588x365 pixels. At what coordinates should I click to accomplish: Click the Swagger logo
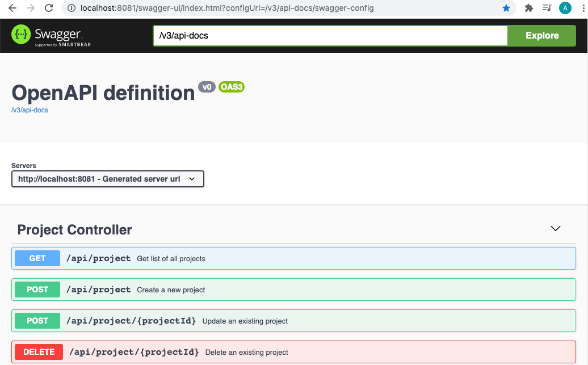click(x=51, y=35)
